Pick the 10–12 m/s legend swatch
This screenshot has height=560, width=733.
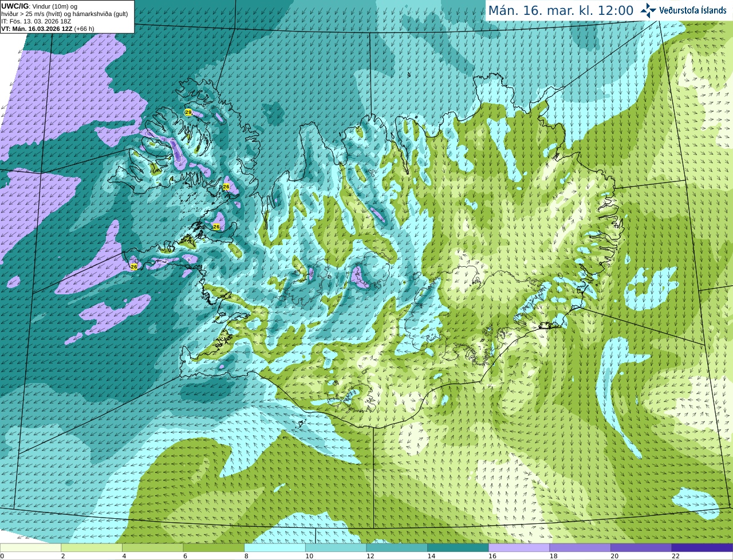(x=336, y=547)
